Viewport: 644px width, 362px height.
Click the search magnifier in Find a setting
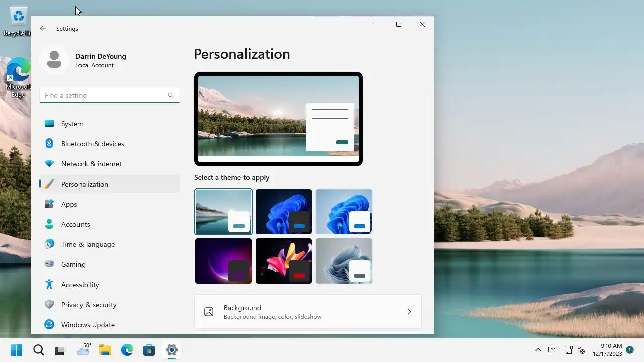point(171,95)
